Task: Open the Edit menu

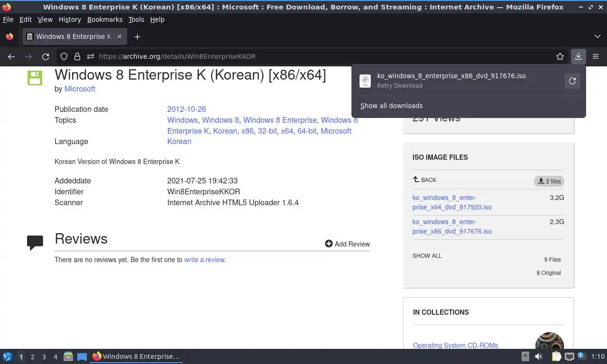Action: point(25,19)
